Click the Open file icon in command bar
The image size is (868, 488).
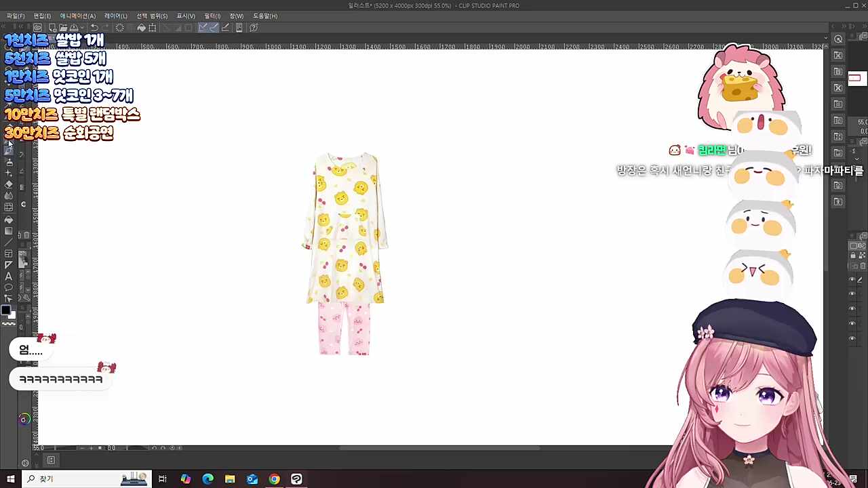pos(63,28)
